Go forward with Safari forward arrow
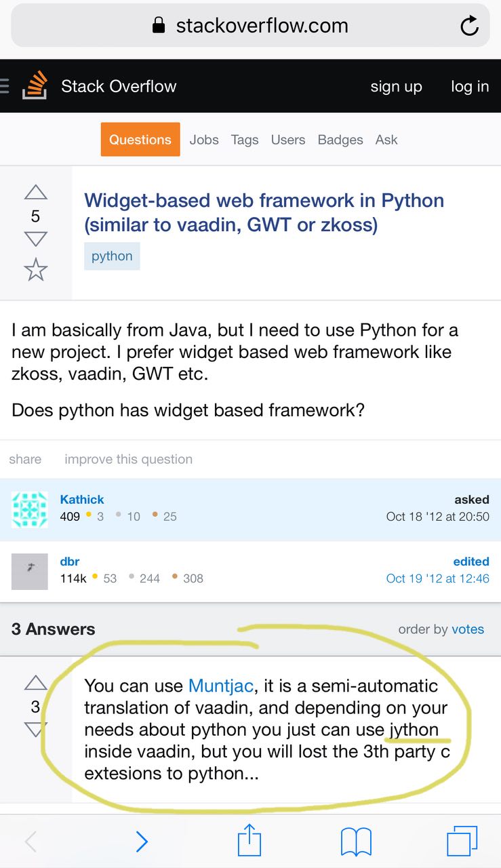 pyautogui.click(x=141, y=842)
